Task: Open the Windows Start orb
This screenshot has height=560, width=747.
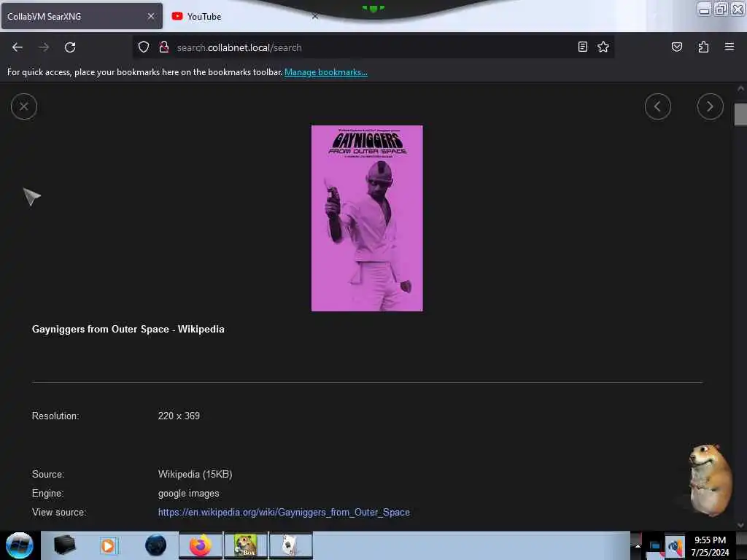Action: point(20,545)
